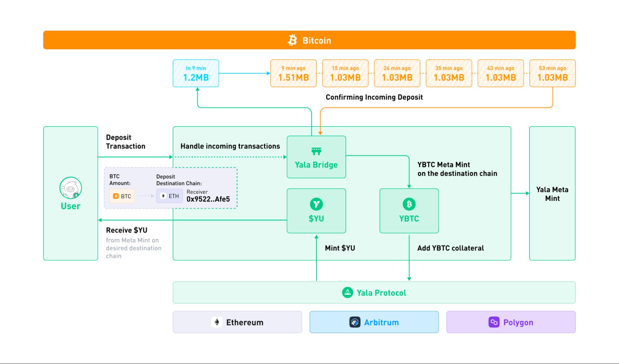Select the block '53 min ago 1.03MB'
619x364 pixels.
click(x=552, y=73)
